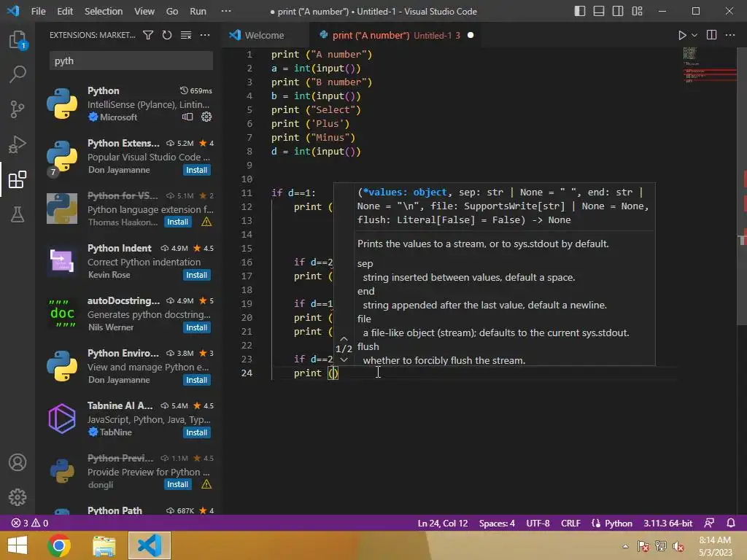This screenshot has height=560, width=747.
Task: Expand the run button dropdown arrow
Action: 694,35
